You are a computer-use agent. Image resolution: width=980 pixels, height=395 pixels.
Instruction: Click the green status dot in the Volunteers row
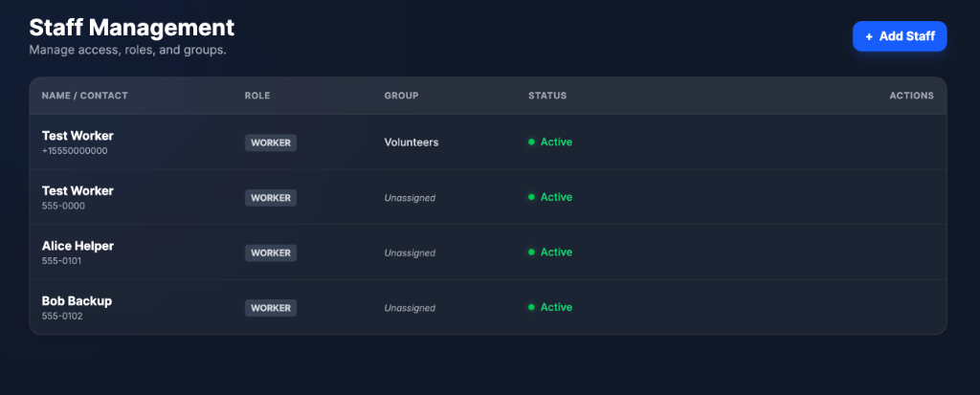point(531,143)
